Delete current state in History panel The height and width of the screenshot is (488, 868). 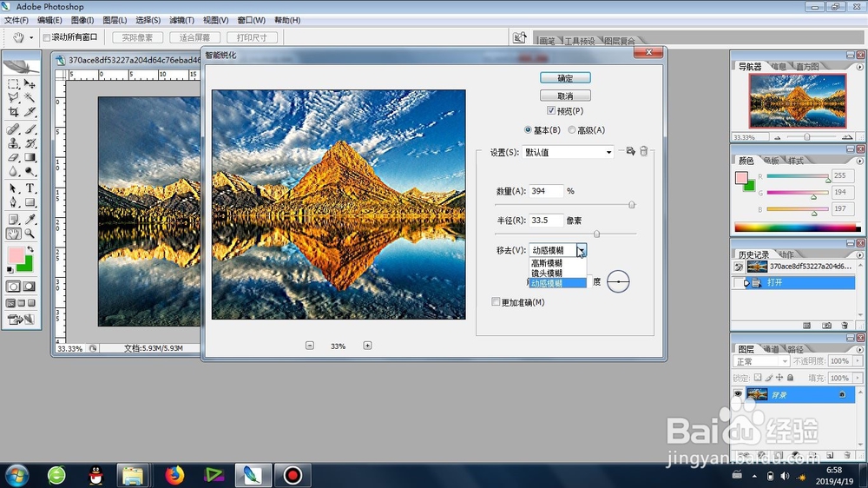[845, 326]
